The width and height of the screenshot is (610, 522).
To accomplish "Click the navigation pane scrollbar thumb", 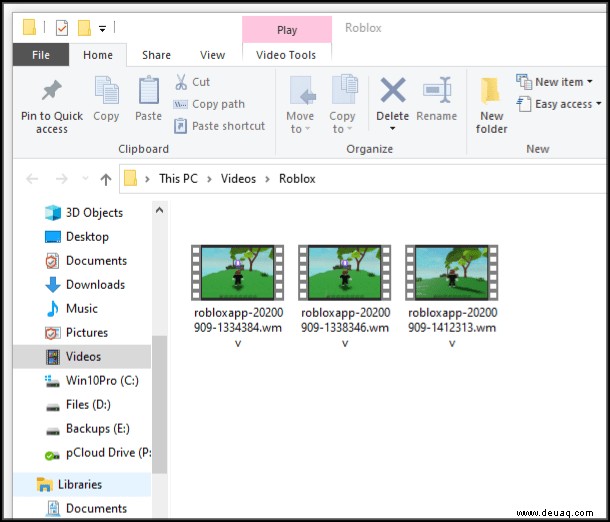I will pos(160,405).
